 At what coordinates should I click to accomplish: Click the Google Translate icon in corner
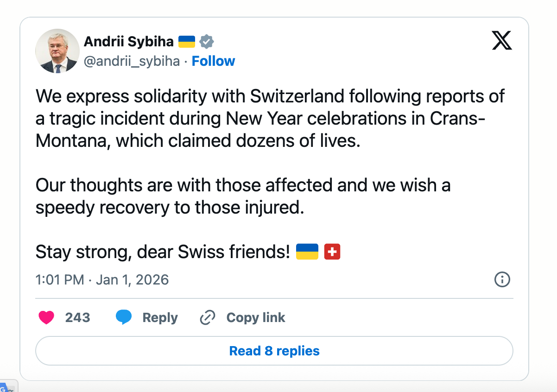pyautogui.click(x=6, y=387)
